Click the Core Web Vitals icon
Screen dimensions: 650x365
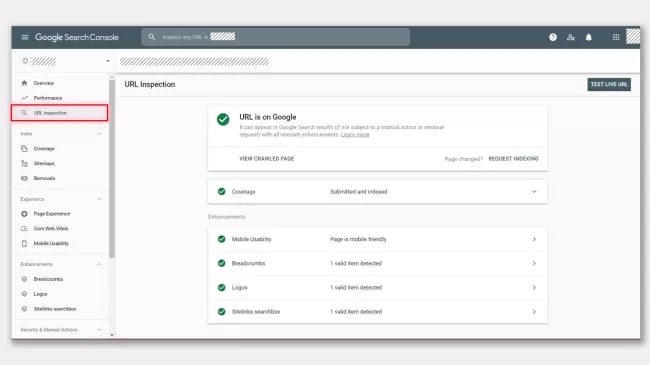coord(24,229)
